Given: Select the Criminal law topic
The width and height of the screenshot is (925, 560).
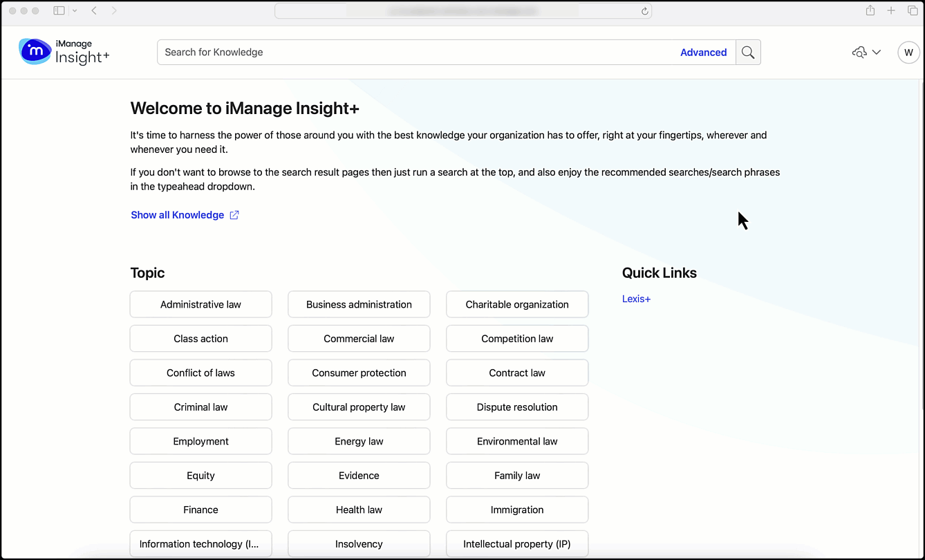Looking at the screenshot, I should 200,407.
